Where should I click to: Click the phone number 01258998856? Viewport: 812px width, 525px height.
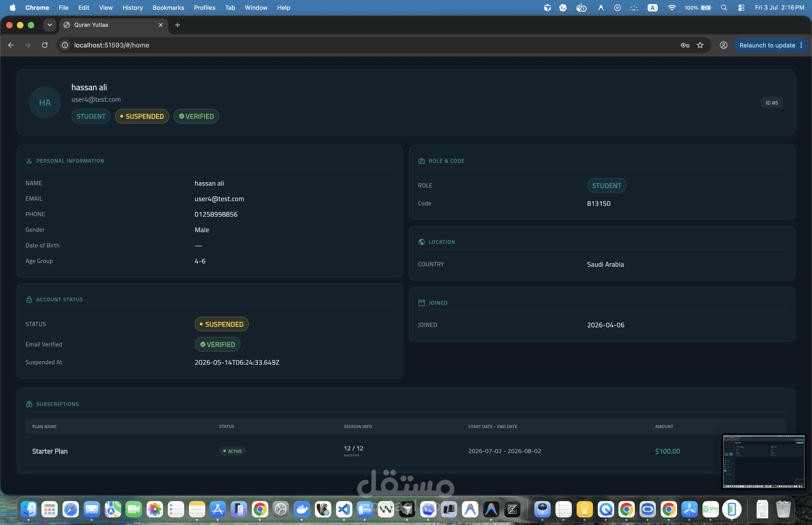(x=216, y=214)
